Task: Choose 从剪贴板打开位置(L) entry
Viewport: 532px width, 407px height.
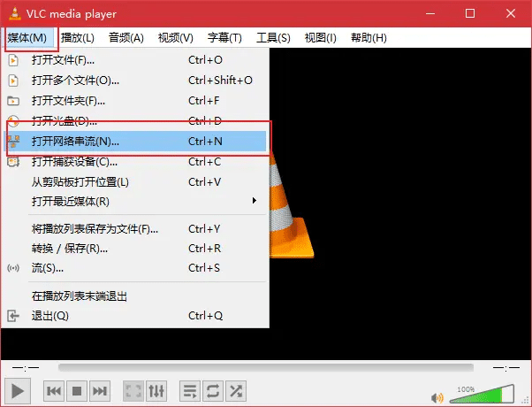Action: (x=135, y=181)
